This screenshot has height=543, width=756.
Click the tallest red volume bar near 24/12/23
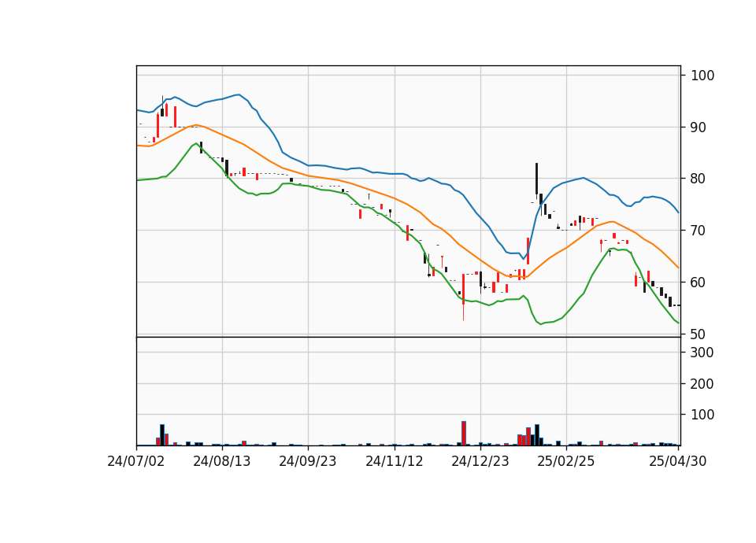tap(464, 433)
